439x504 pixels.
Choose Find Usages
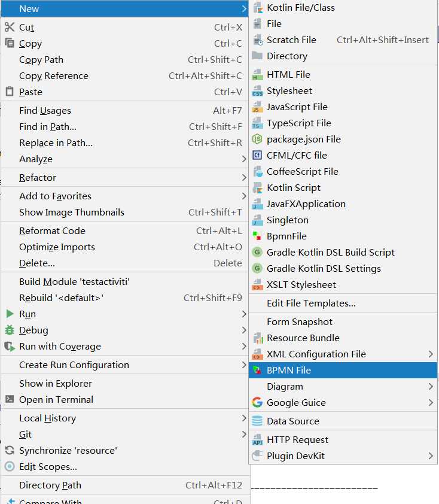click(124, 110)
